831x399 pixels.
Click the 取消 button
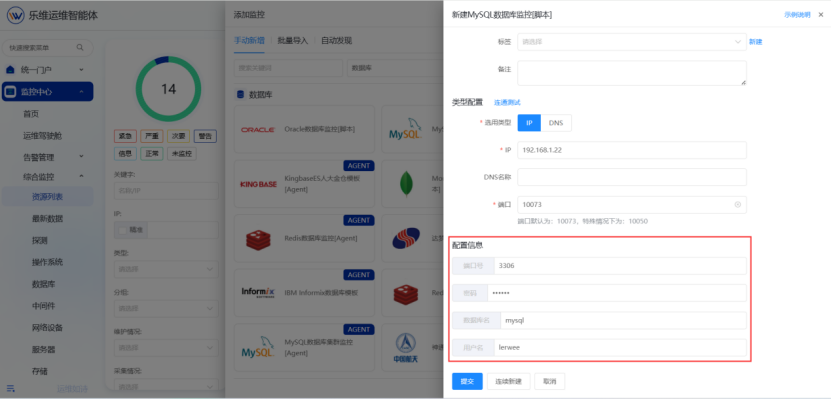point(550,381)
